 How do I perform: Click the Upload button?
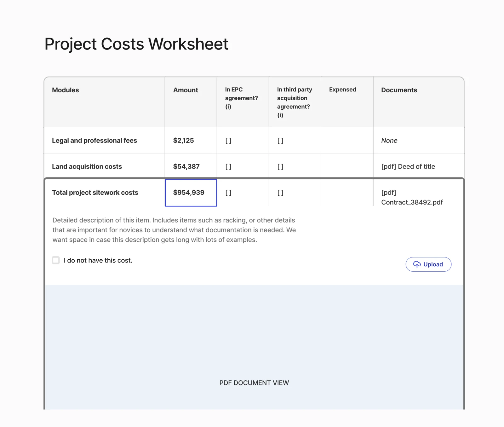pyautogui.click(x=428, y=264)
